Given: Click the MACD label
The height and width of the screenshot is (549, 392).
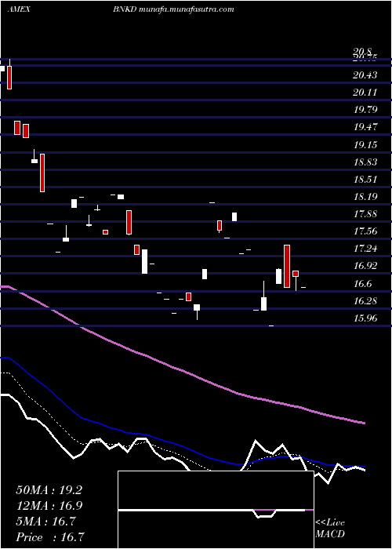Looking at the screenshot, I should pos(330,534).
